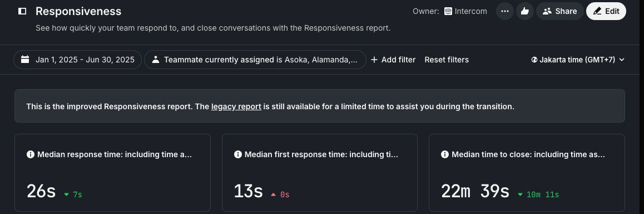This screenshot has height=214, width=644.
Task: Click the info icon on Median time to close
Action: [445, 154]
